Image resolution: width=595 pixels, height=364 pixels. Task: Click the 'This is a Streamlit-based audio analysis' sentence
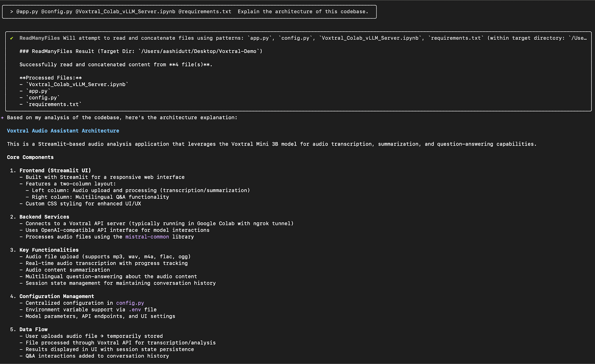click(x=271, y=144)
